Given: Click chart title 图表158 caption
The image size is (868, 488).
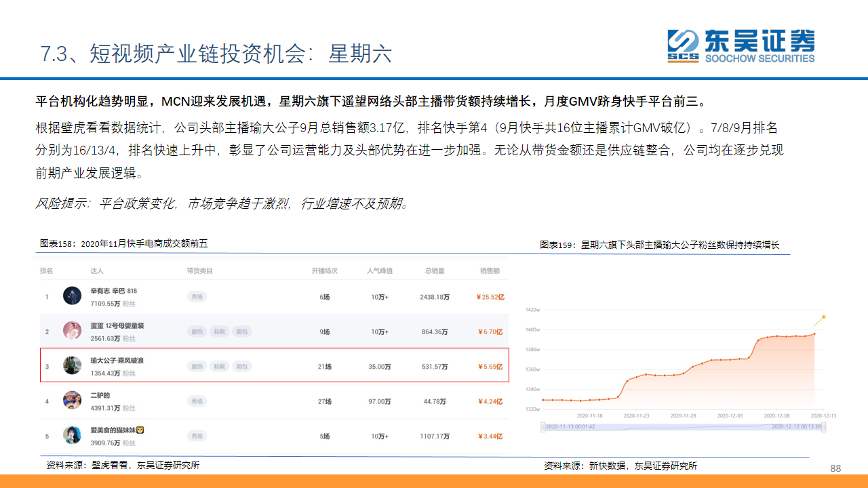Looking at the screenshot, I should coord(123,244).
